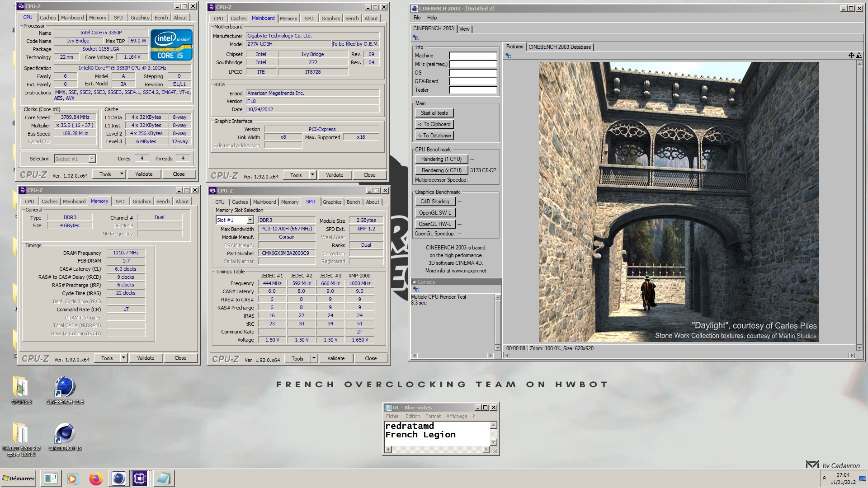
Task: Click To Clipboard button in Cinebench
Action: [x=434, y=124]
